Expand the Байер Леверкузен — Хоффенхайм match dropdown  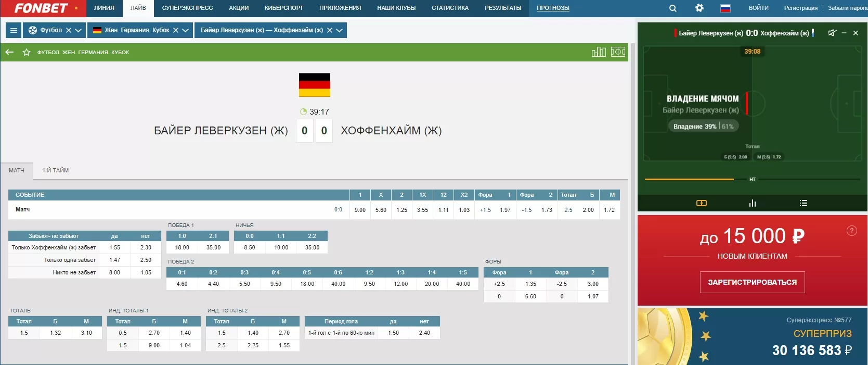pyautogui.click(x=340, y=30)
